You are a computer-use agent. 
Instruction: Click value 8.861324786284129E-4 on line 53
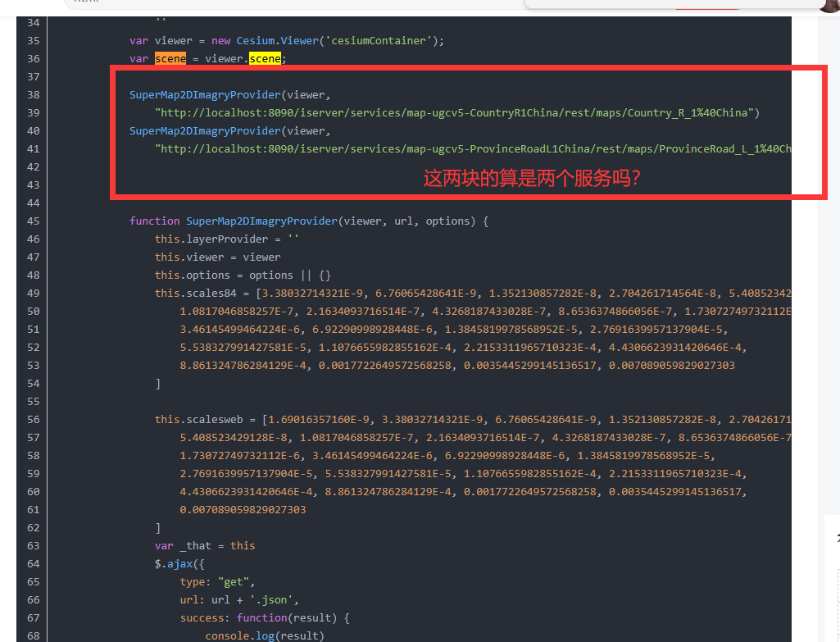click(x=243, y=366)
